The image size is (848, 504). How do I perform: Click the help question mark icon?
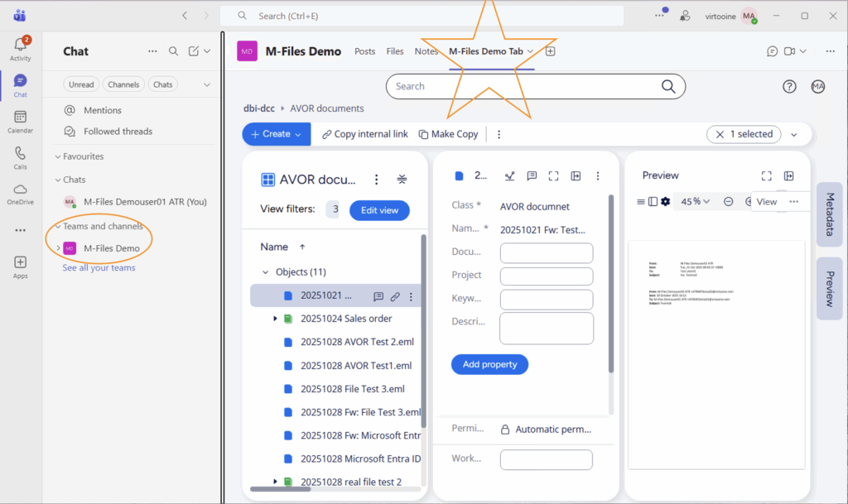click(x=789, y=87)
